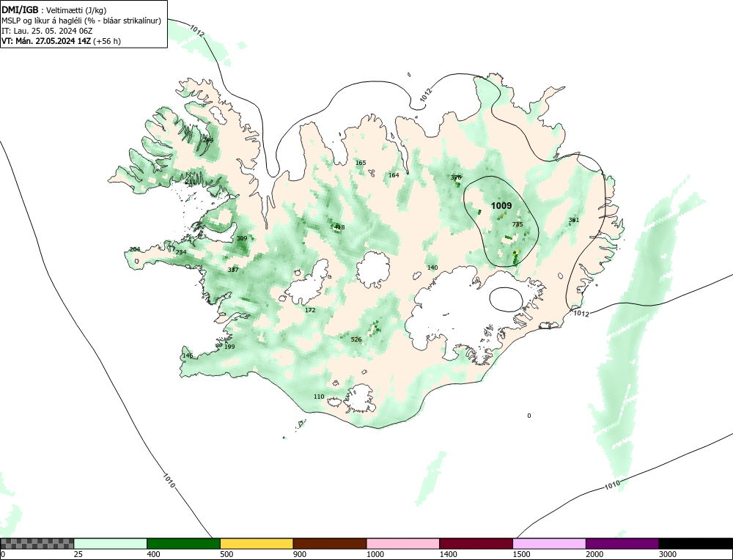
Task: Click the 337 CAPE value
Action: click(x=233, y=270)
